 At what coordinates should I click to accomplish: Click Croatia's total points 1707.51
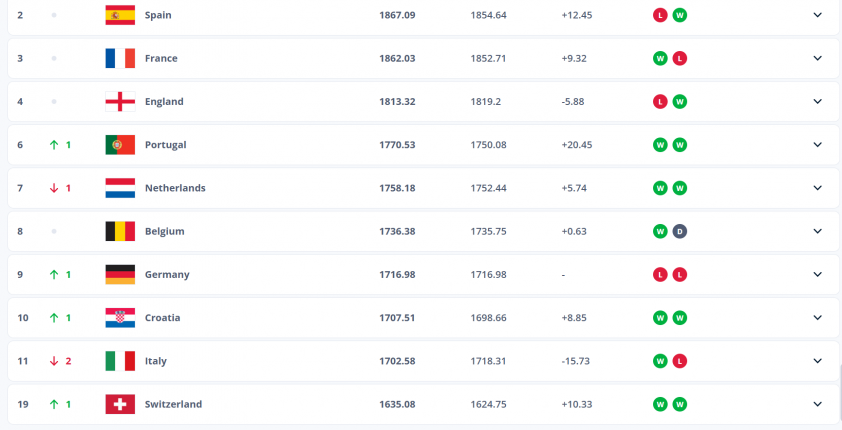[397, 318]
